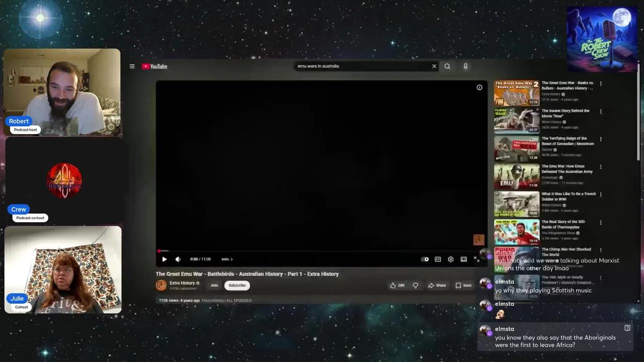The width and height of the screenshot is (644, 362).
Task: Expand the Intro chapter list
Action: coord(227,259)
